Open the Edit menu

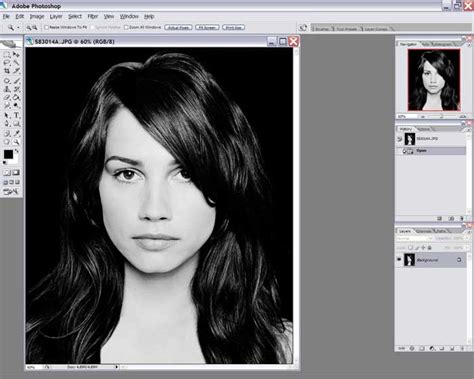tap(20, 16)
